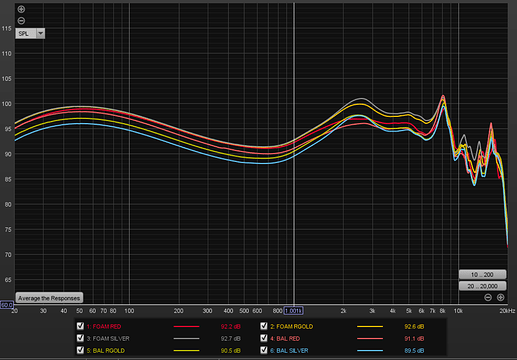This screenshot has width=517, height=360.
Task: Click the Average the Responses button
Action: [x=49, y=298]
